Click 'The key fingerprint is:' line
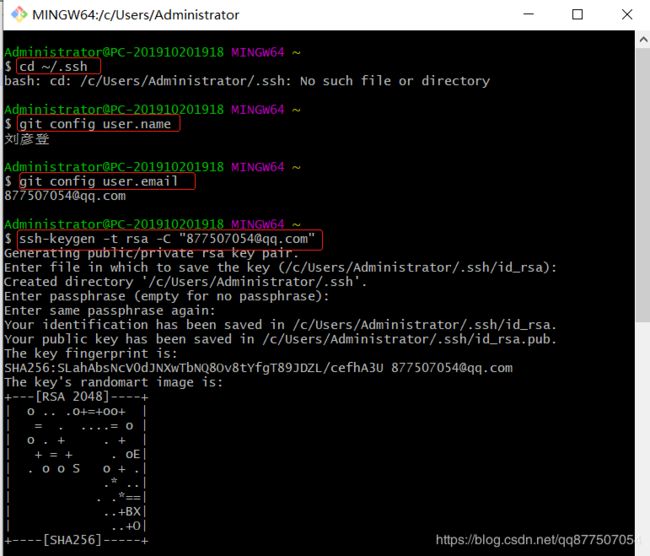Screen dimensions: 650x556 pos(91,353)
